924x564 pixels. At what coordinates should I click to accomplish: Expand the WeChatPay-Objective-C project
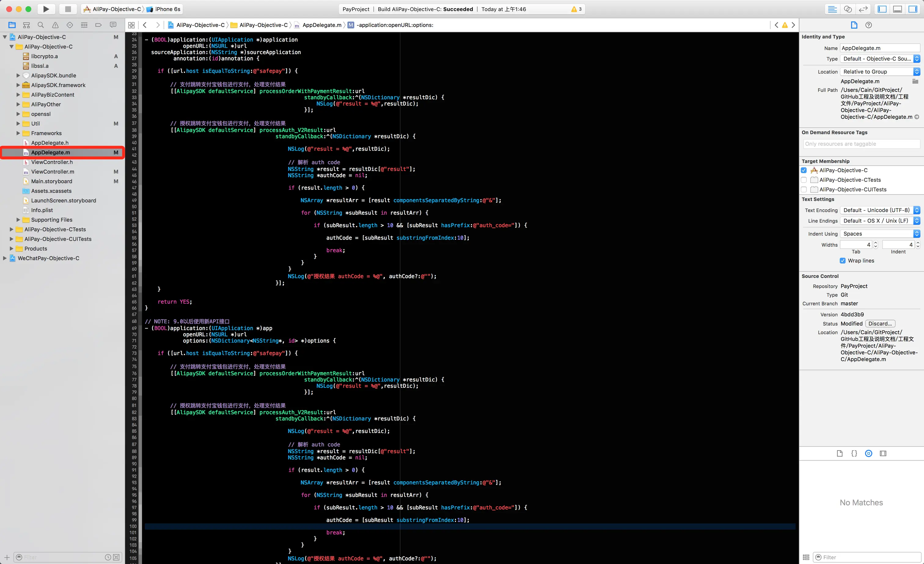5,258
